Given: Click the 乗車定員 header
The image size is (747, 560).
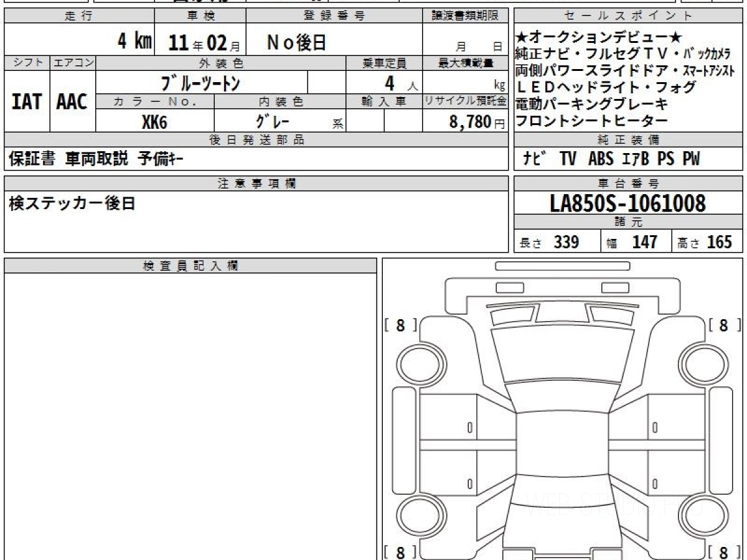Looking at the screenshot, I should [x=383, y=63].
